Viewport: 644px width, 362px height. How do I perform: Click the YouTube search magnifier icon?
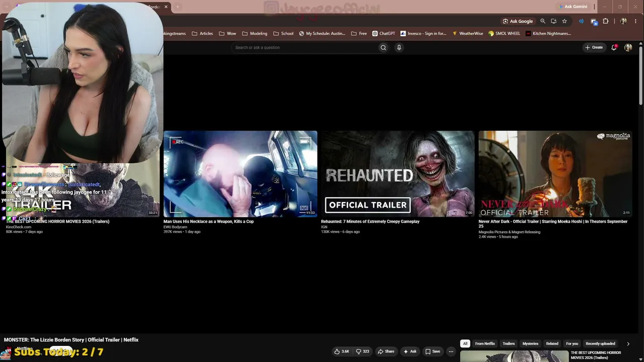pos(383,47)
